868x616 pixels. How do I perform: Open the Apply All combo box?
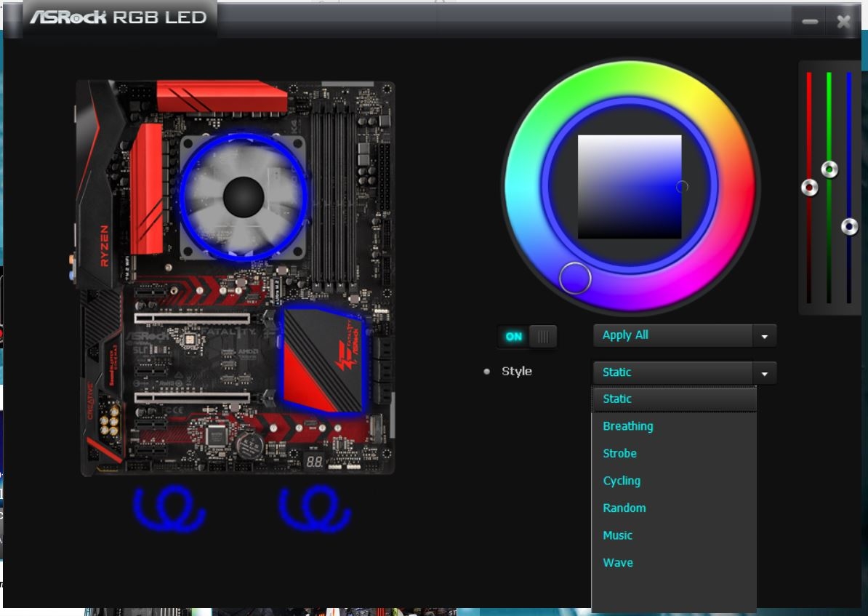point(673,335)
